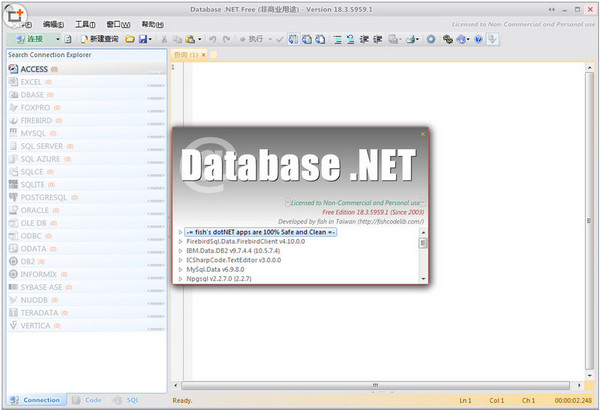Switch to the Code tab at bottom

(87, 399)
